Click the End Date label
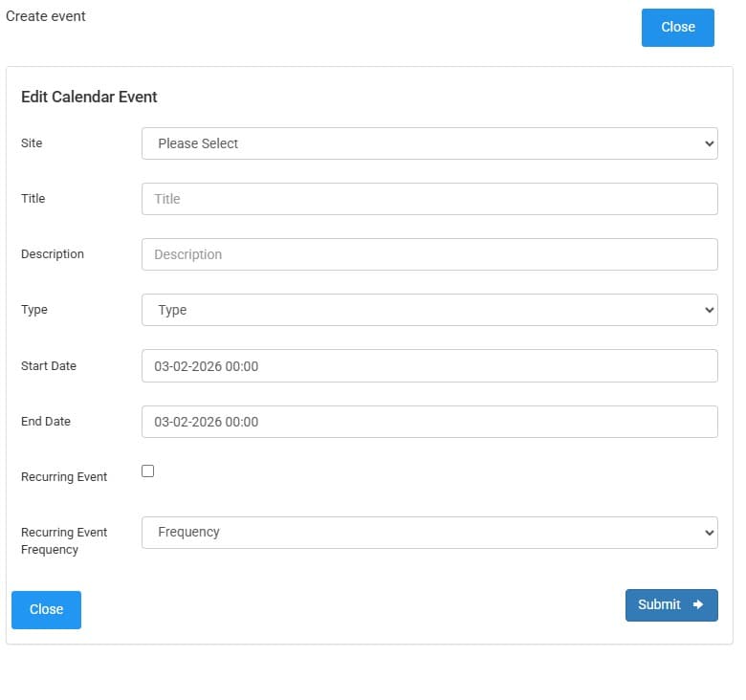This screenshot has width=746, height=700. pos(46,422)
